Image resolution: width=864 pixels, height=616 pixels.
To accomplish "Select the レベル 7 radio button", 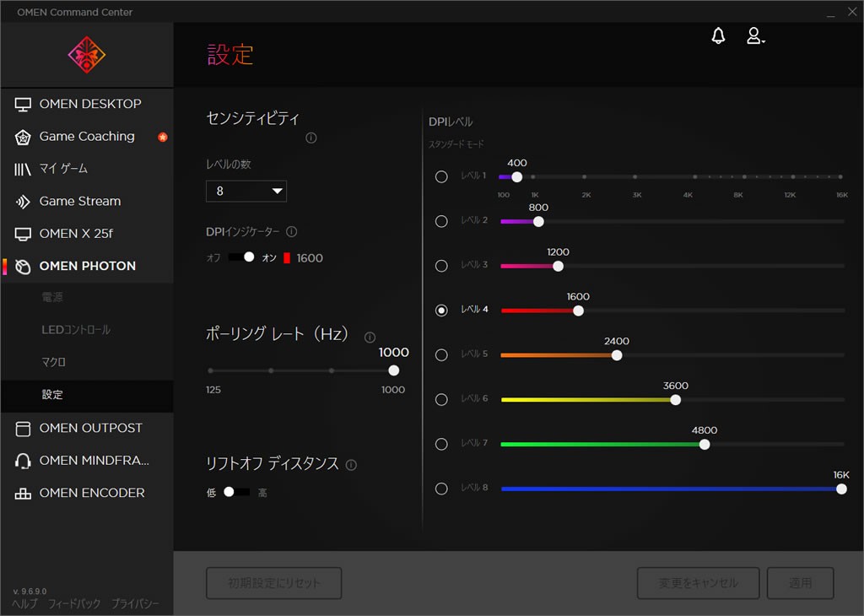I will pyautogui.click(x=441, y=444).
